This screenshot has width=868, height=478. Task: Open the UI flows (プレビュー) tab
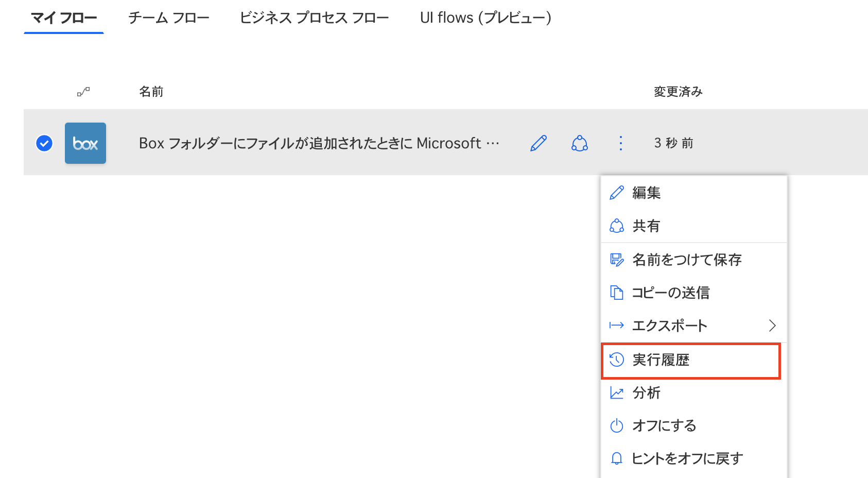pyautogui.click(x=485, y=17)
